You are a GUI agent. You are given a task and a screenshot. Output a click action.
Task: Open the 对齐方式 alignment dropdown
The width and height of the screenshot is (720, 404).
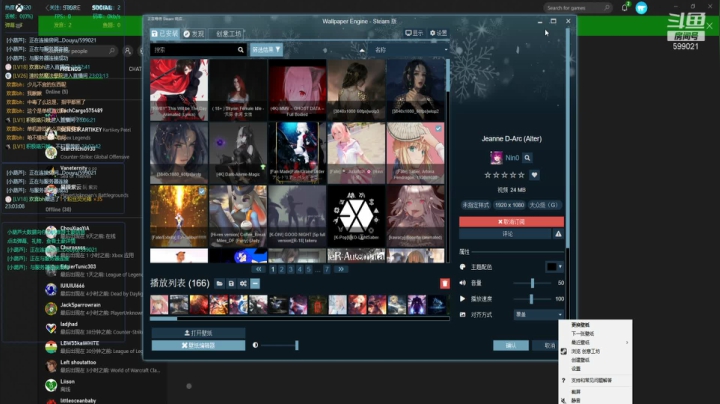tap(538, 314)
